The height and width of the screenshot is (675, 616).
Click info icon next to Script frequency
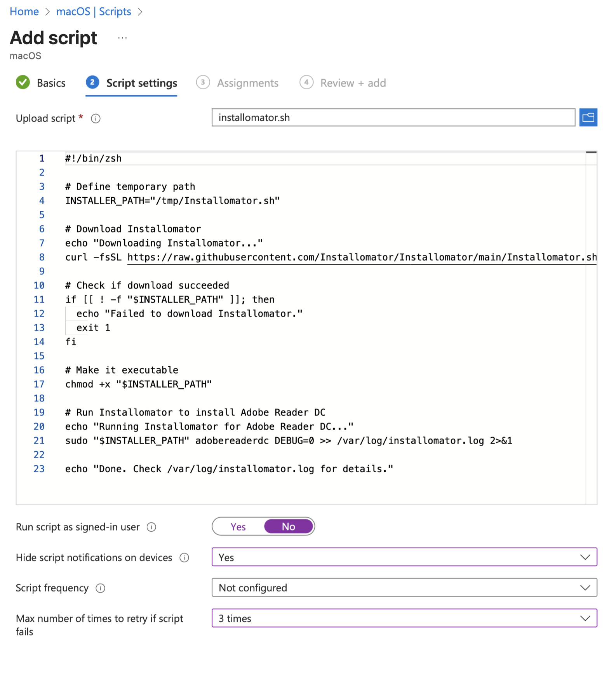100,588
